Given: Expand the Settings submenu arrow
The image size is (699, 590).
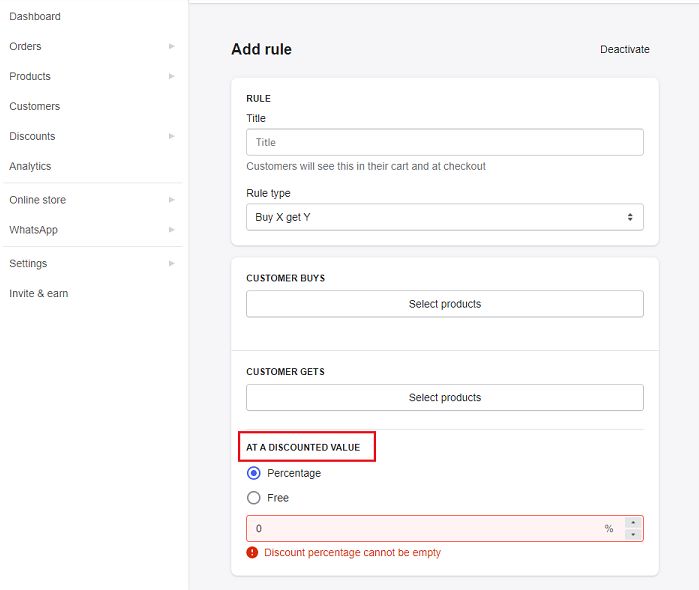Looking at the screenshot, I should tap(172, 264).
